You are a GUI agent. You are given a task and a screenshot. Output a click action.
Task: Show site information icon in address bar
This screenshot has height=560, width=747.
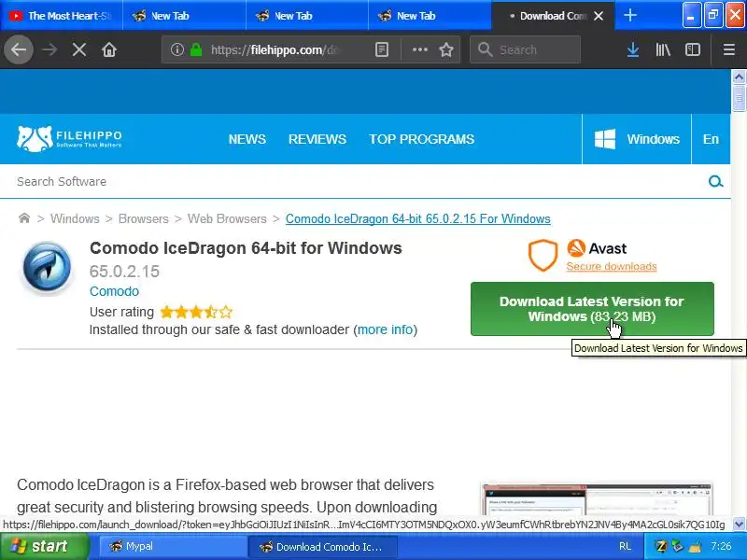176,49
